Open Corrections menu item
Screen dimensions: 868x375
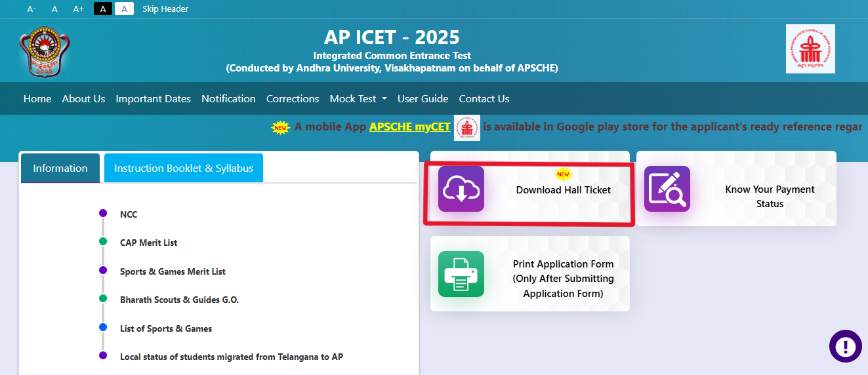[293, 98]
